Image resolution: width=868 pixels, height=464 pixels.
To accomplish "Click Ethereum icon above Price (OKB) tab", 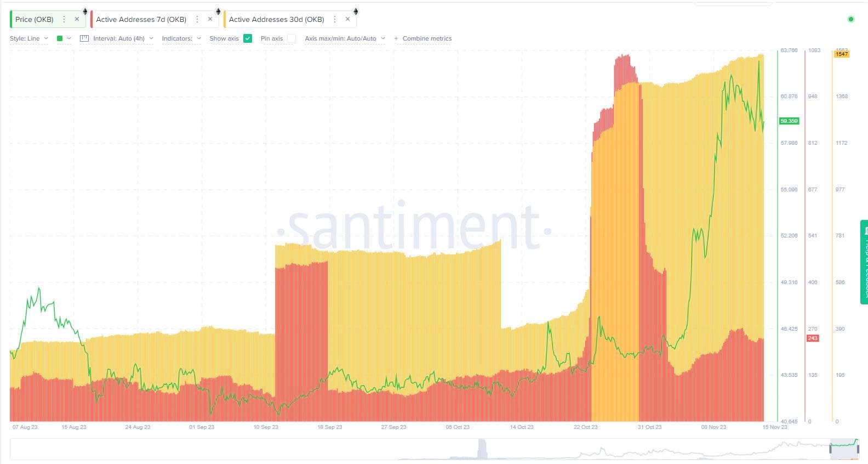I will [x=85, y=12].
